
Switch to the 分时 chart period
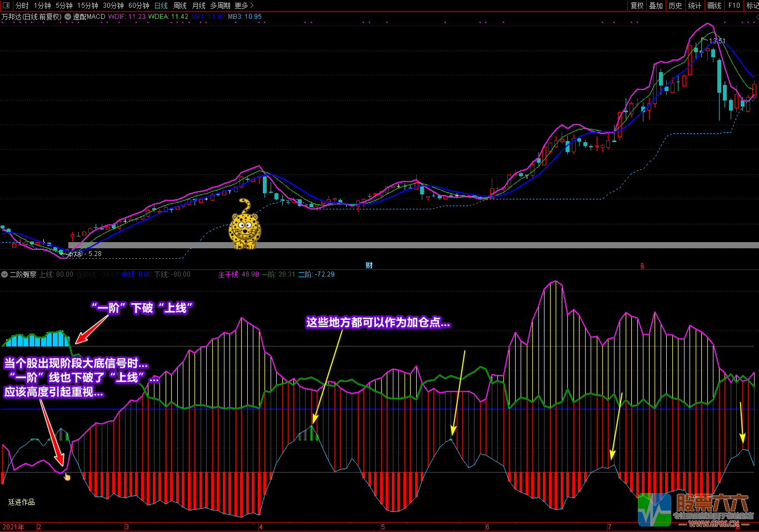[22, 6]
